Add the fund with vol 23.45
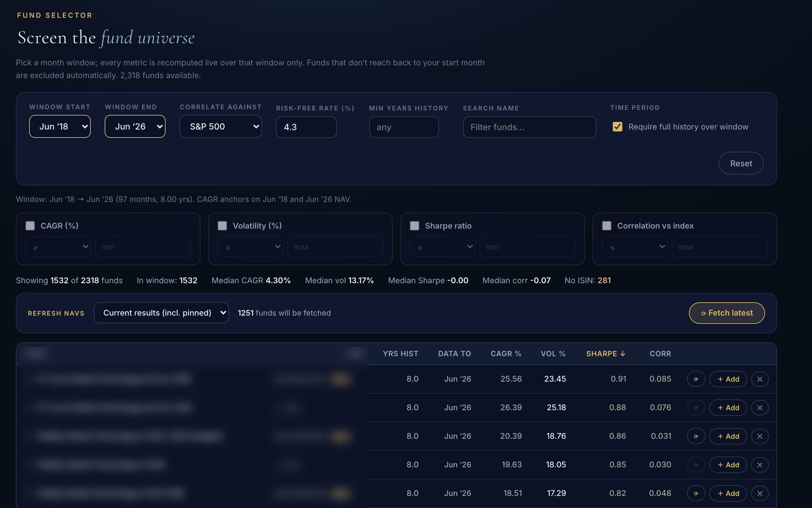 [x=728, y=379]
